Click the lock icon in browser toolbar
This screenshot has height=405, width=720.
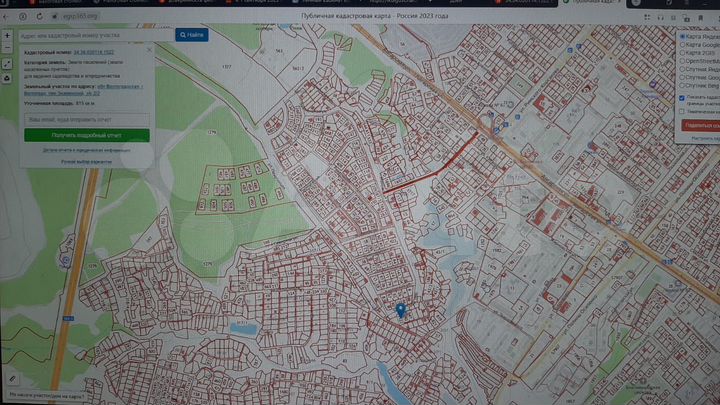click(x=54, y=17)
